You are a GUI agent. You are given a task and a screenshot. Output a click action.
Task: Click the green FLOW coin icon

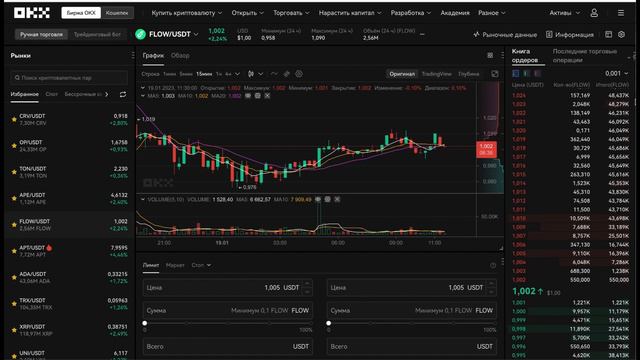coord(140,34)
